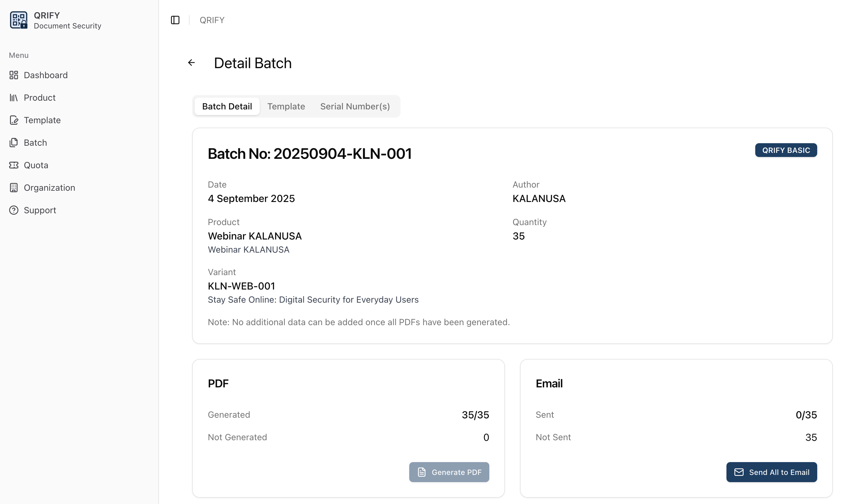
Task: Click the Dashboard grid icon
Action: pyautogui.click(x=13, y=75)
